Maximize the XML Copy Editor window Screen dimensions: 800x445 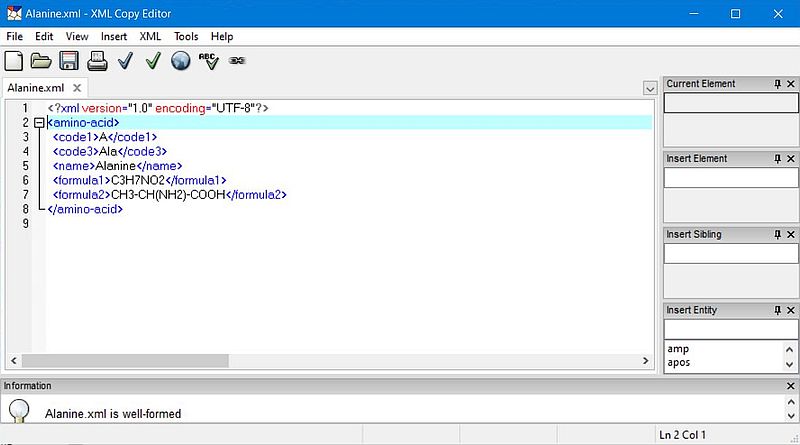pos(735,14)
